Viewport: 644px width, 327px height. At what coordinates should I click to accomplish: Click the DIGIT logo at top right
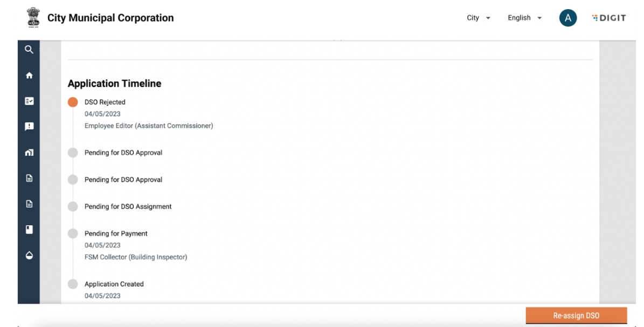click(609, 18)
